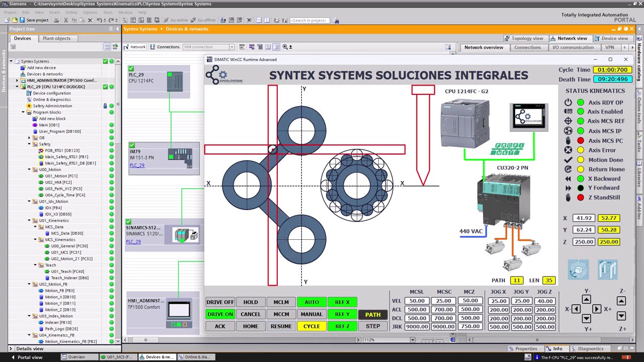Open the HMI connection dropdown
Screen dimensions: 644x362
point(231,47)
